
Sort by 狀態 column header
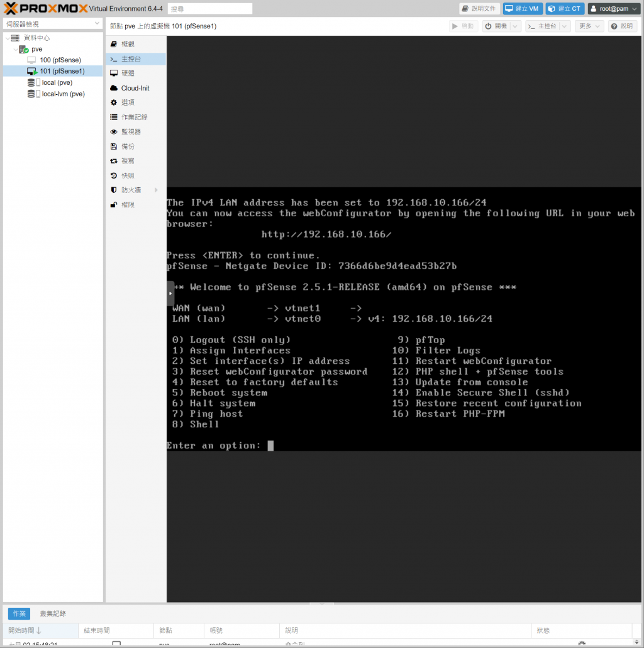click(582, 630)
